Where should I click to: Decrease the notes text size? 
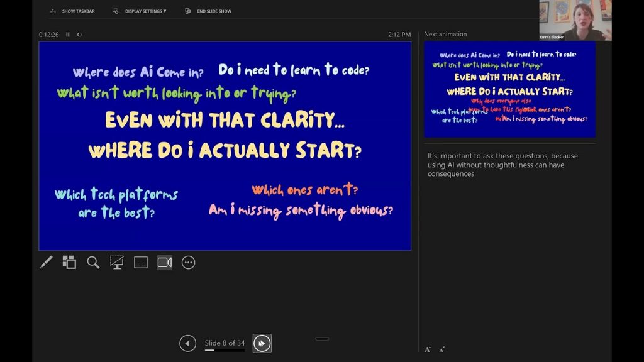(441, 349)
